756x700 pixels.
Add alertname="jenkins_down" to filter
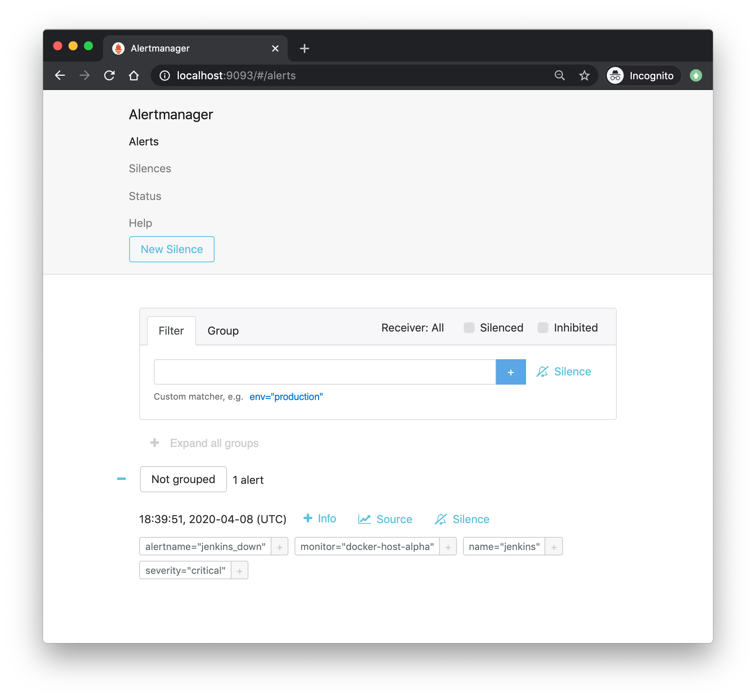280,547
